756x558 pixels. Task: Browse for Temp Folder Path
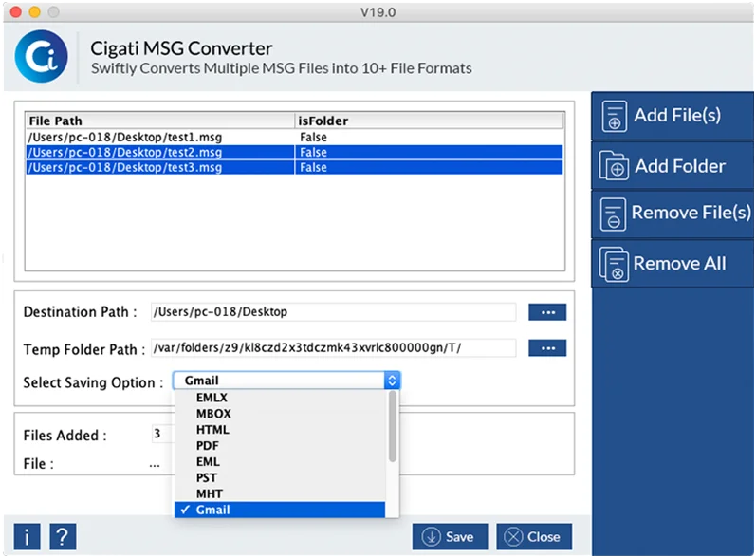click(x=547, y=348)
